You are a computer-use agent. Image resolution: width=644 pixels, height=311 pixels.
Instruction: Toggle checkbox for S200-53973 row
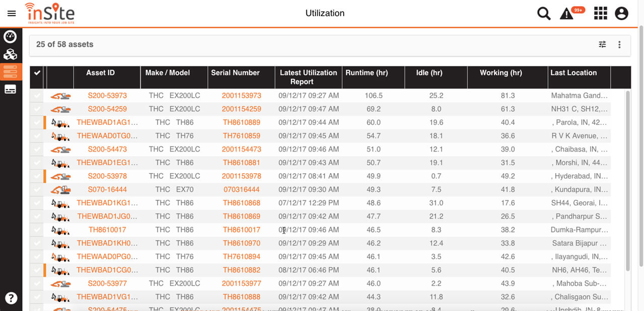click(37, 96)
